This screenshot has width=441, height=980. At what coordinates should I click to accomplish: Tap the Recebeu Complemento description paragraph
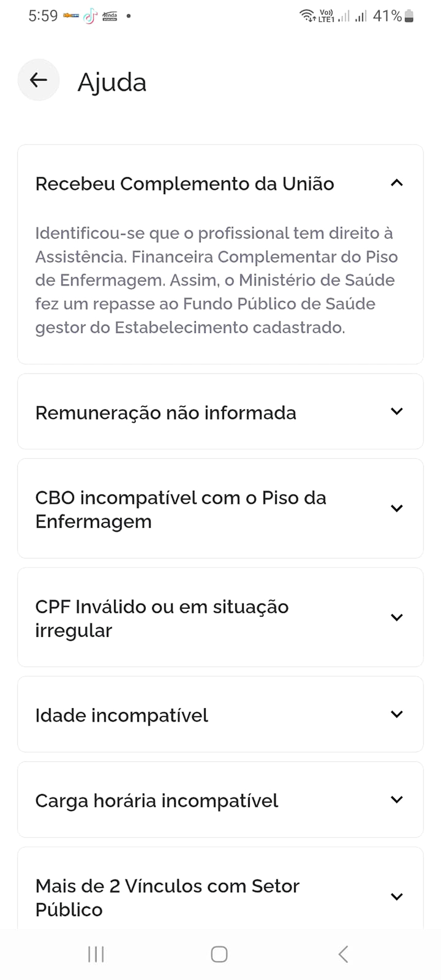coord(216,280)
